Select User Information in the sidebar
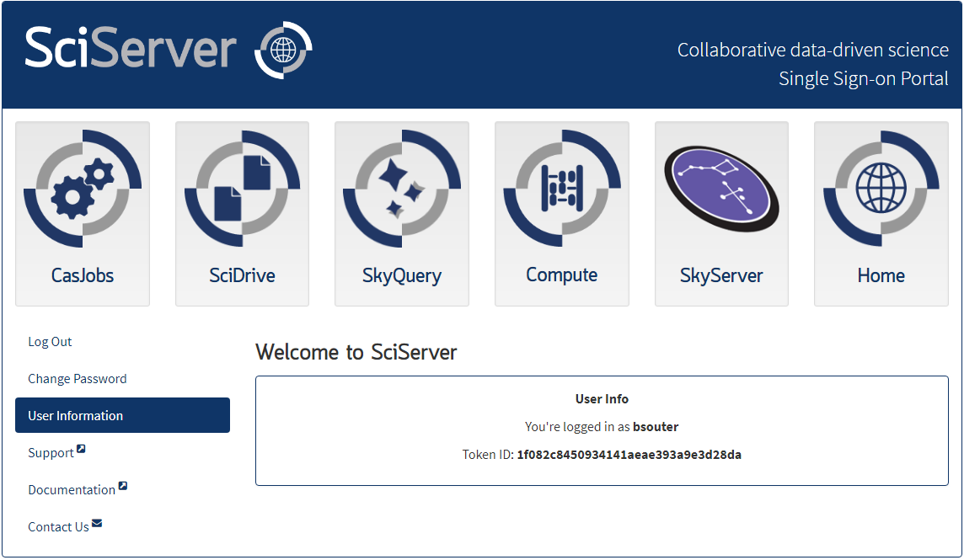Screen dimensions: 964x560 (x=122, y=415)
